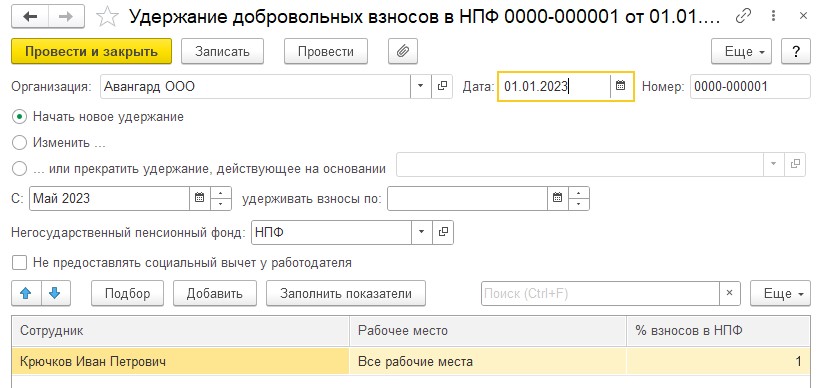Open the three-dot window menu
The width and height of the screenshot is (825, 388).
773,16
